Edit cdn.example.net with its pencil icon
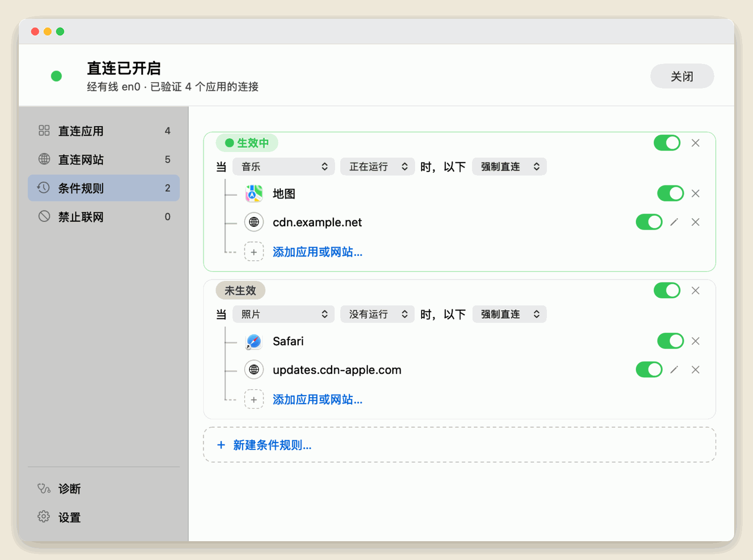This screenshot has height=560, width=753. click(x=674, y=222)
